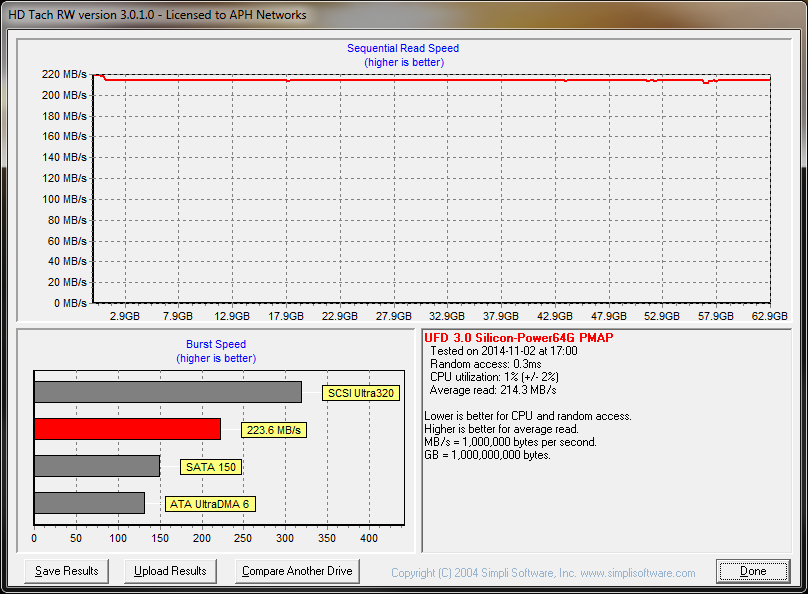Click the SATA 150 gray bar
808x594 pixels.
pyautogui.click(x=96, y=466)
